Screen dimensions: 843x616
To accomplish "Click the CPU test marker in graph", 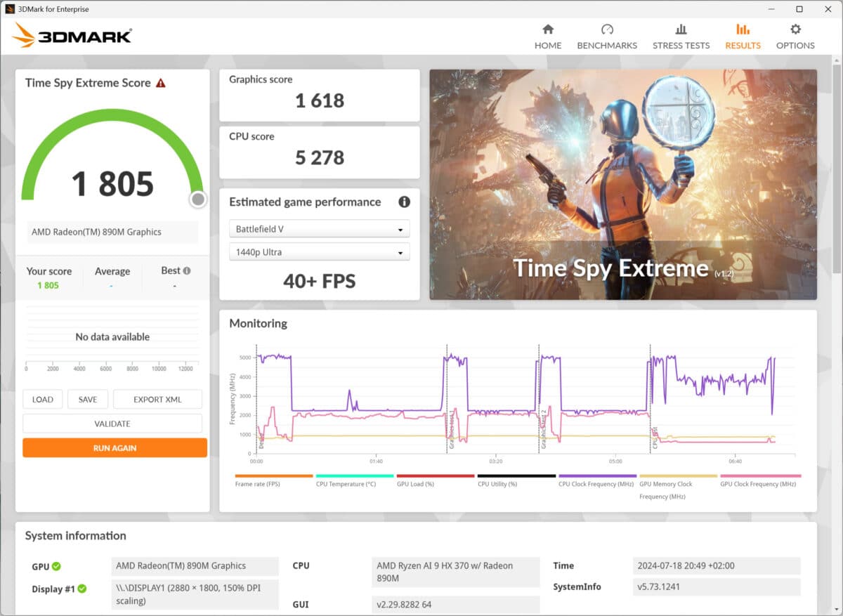I will [x=651, y=398].
